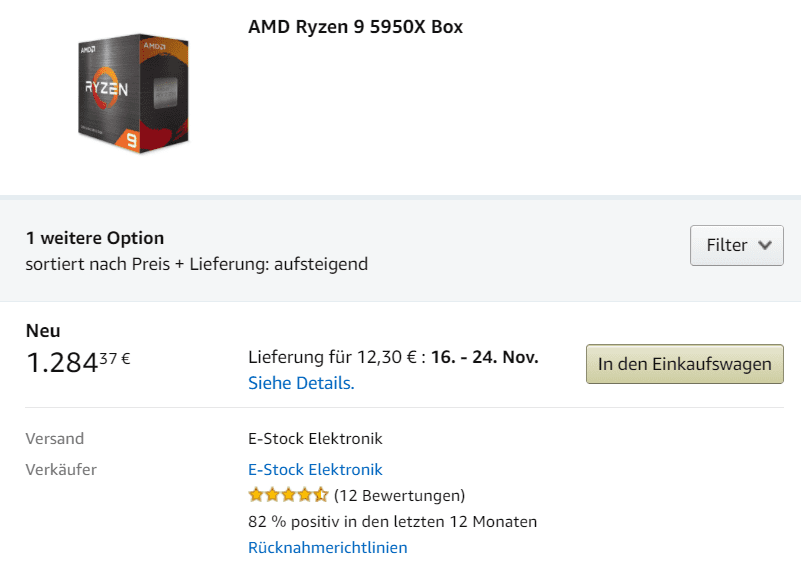Viewport: 801px width, 565px height.
Task: Open the Rücknahmerichtlinien link
Action: [327, 547]
